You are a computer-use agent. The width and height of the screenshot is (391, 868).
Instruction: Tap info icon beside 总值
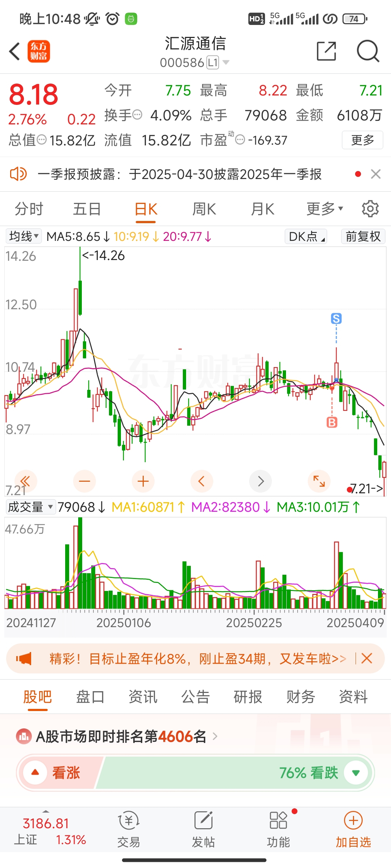42,140
